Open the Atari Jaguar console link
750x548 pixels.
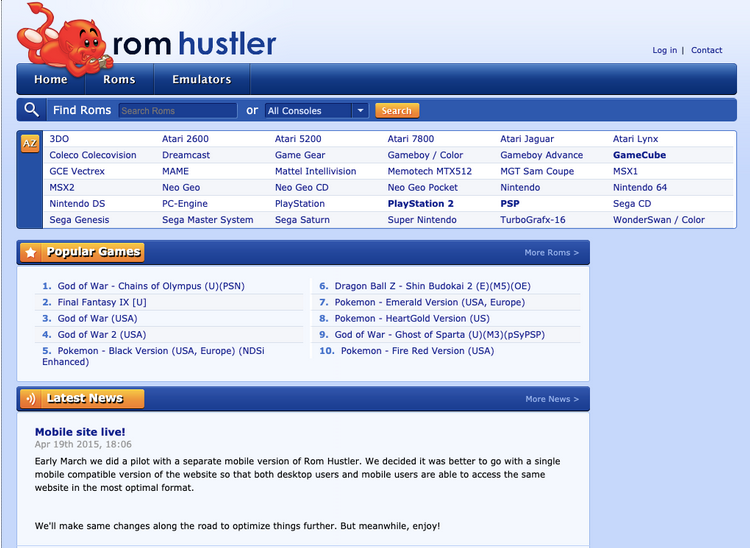point(527,139)
